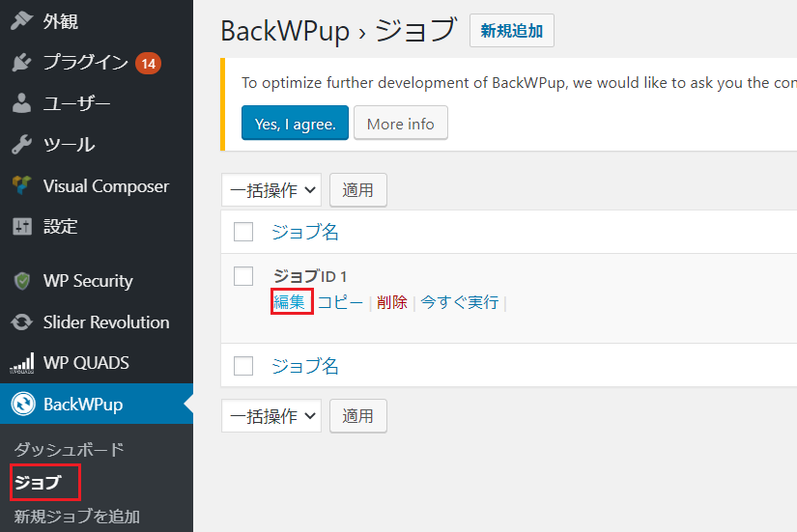
Task: Click the WP QUADS bars icon
Action: [22, 364]
